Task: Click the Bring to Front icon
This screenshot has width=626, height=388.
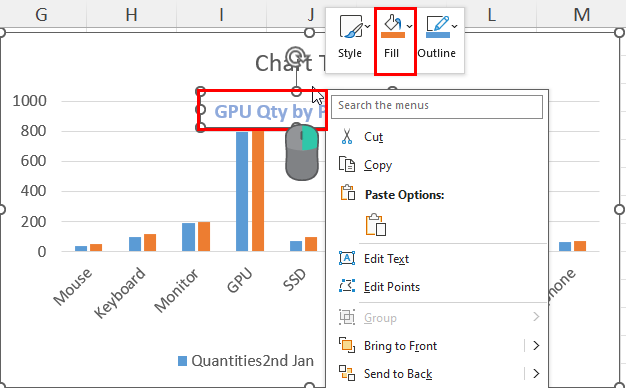Action: (x=347, y=345)
